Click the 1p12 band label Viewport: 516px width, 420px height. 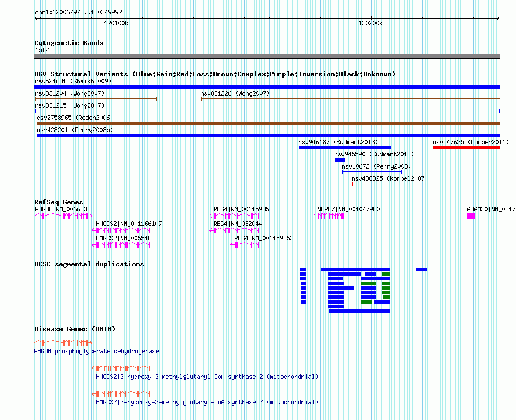coord(42,50)
